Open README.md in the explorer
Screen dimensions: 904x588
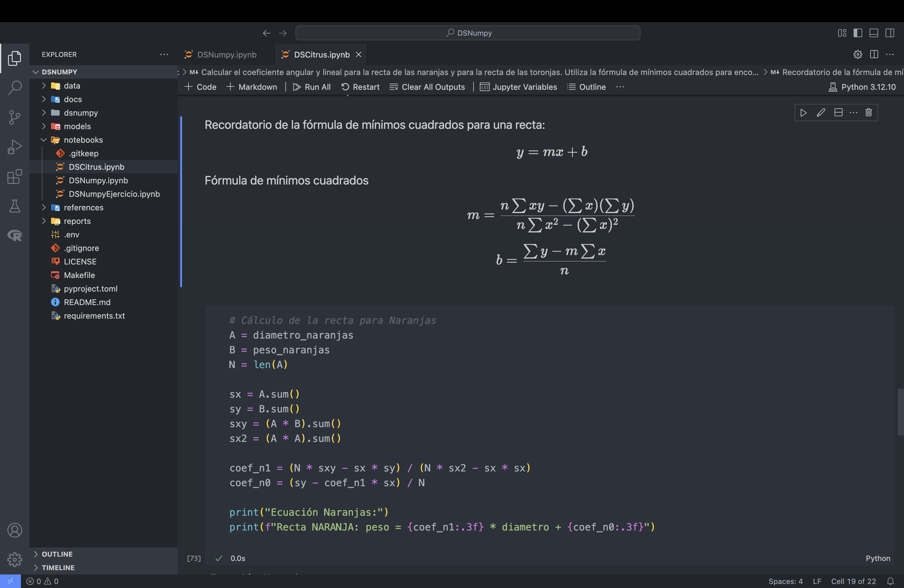104,302
